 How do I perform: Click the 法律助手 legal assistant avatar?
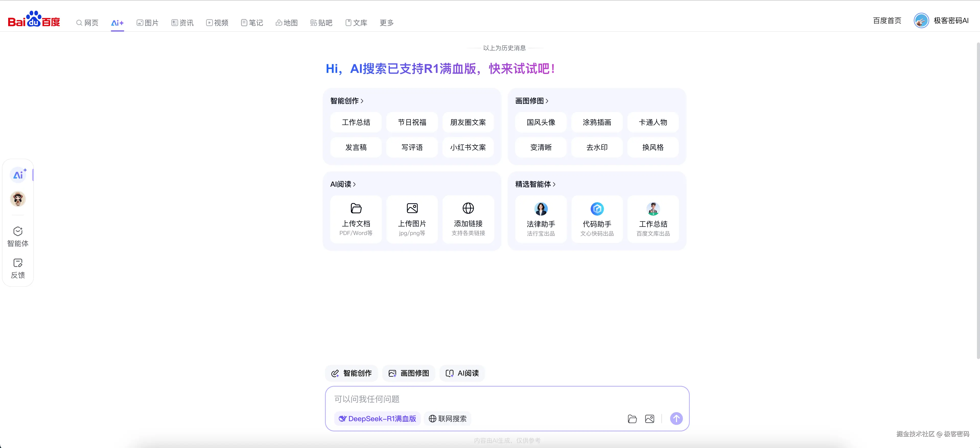tap(541, 209)
